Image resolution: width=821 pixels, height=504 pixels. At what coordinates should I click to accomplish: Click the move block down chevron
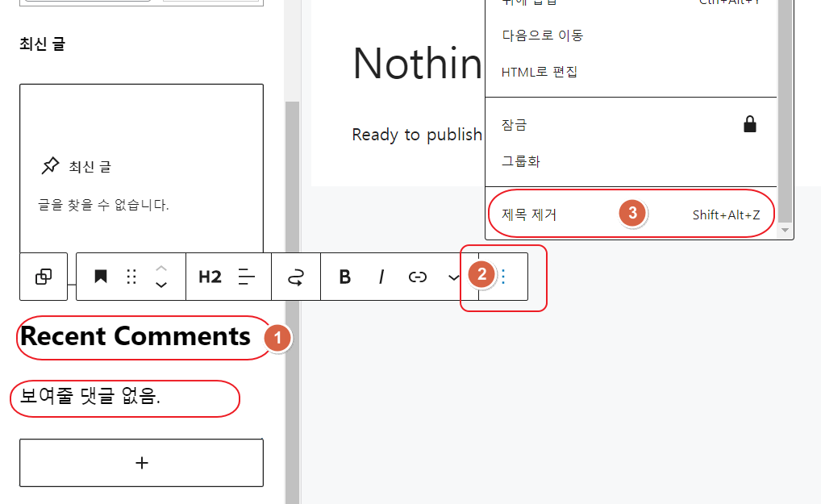(x=160, y=284)
